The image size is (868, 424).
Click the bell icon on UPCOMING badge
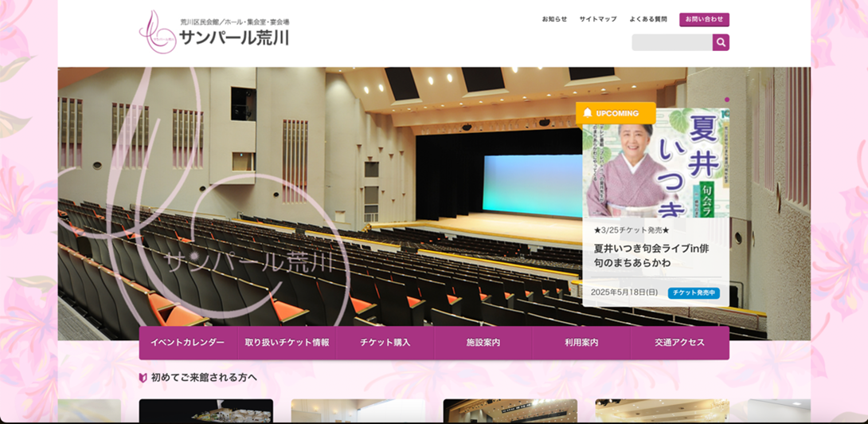(x=588, y=113)
